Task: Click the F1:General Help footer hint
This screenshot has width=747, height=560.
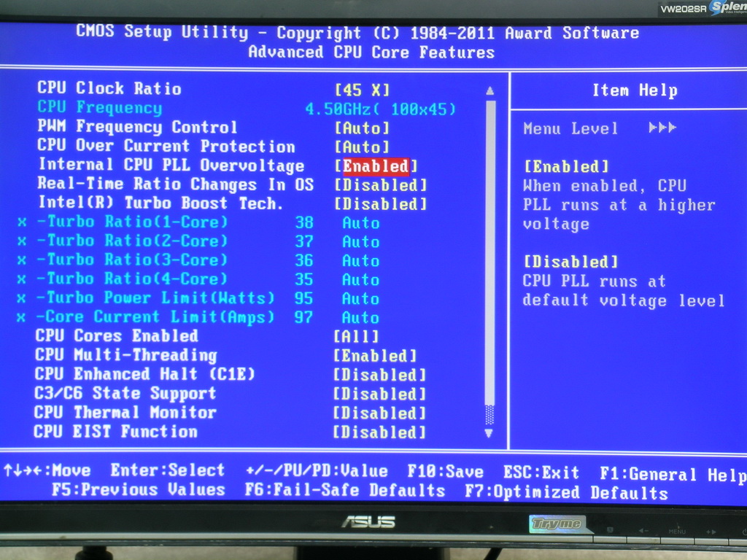Action: pyautogui.click(x=673, y=475)
